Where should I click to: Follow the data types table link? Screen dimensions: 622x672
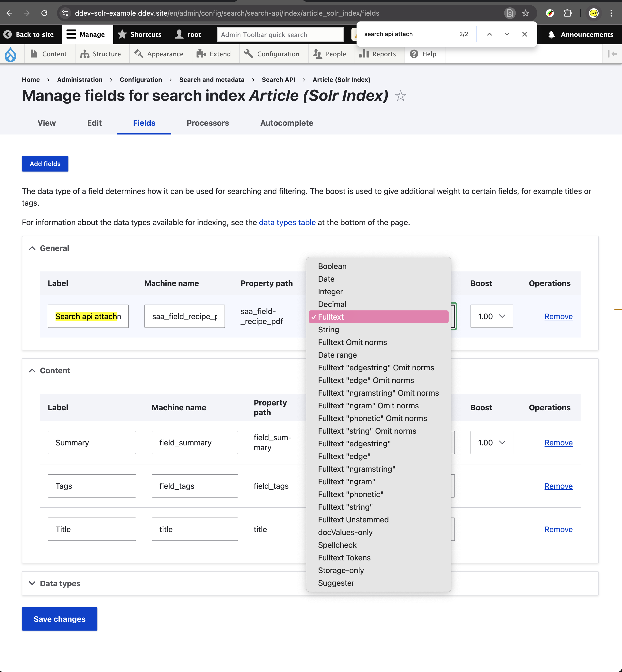[x=287, y=222]
